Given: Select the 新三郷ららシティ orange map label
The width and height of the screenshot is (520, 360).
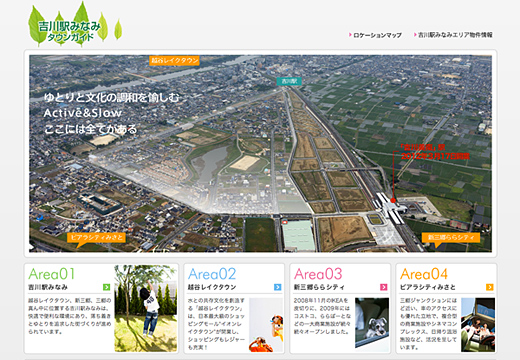Looking at the screenshot, I should 451,238.
